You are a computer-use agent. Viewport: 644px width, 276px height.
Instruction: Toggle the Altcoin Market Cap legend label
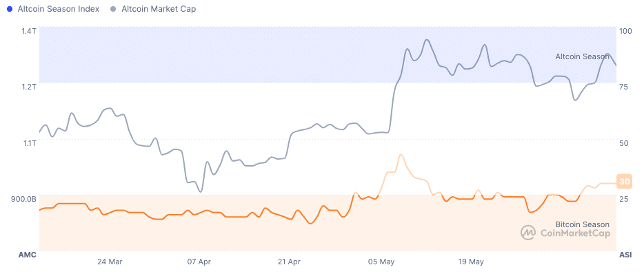157,9
